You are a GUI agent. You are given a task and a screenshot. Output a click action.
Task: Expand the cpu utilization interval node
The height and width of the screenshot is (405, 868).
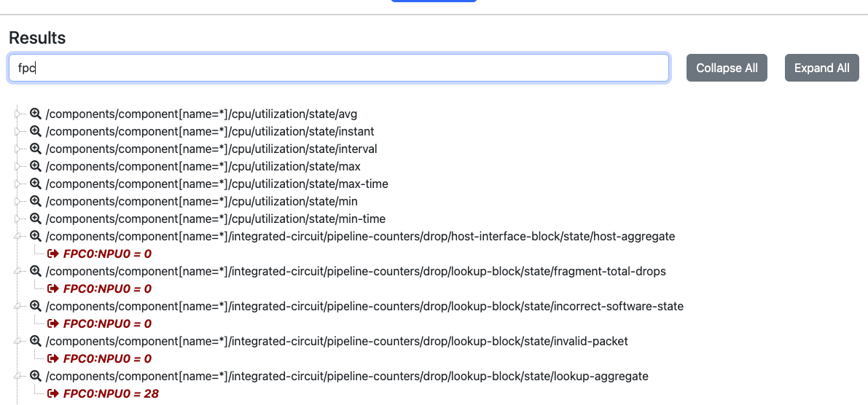19,149
